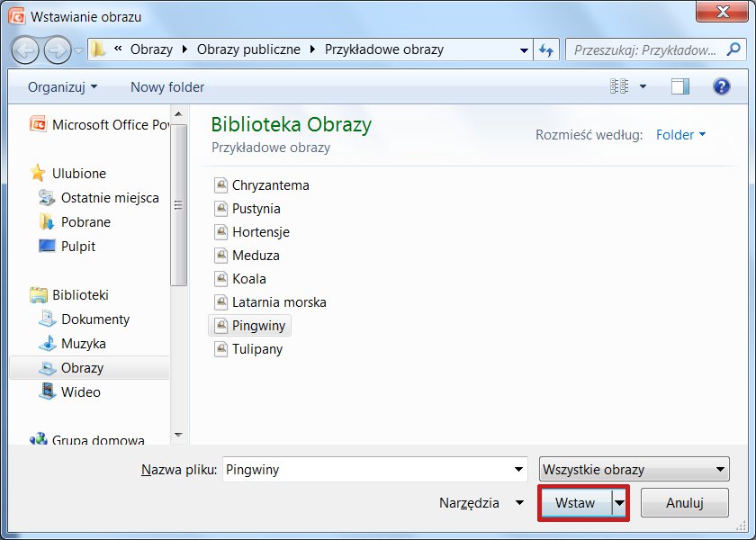Viewport: 756px width, 540px height.
Task: Click the magnifier search icon
Action: pyautogui.click(x=733, y=49)
